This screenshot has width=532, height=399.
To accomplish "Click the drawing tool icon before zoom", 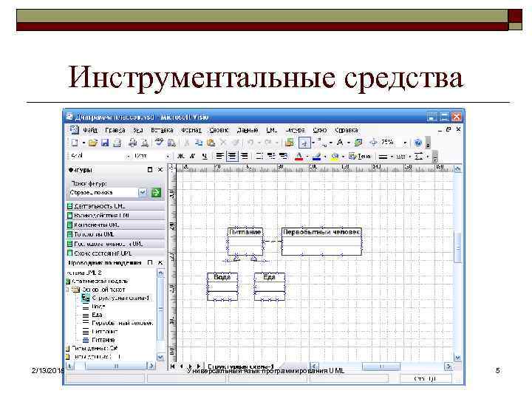I will point(358,143).
